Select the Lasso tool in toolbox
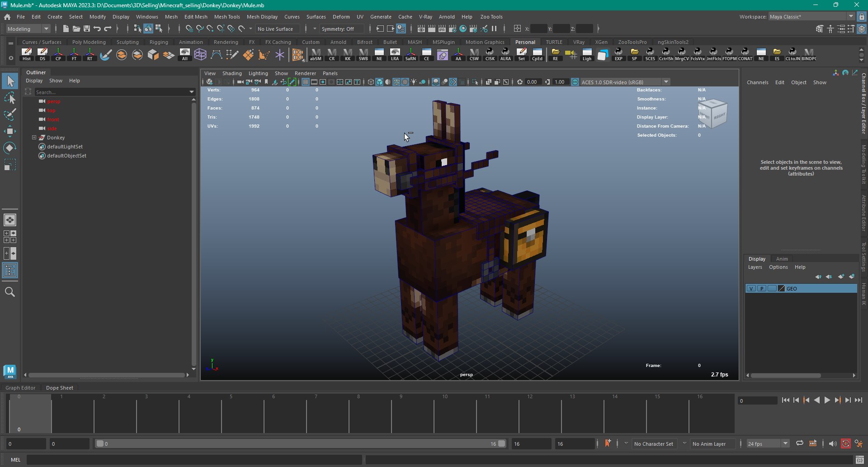 tap(9, 98)
